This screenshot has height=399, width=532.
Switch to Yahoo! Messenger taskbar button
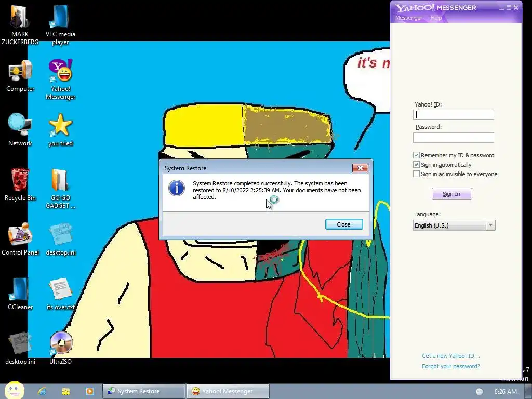pos(228,391)
